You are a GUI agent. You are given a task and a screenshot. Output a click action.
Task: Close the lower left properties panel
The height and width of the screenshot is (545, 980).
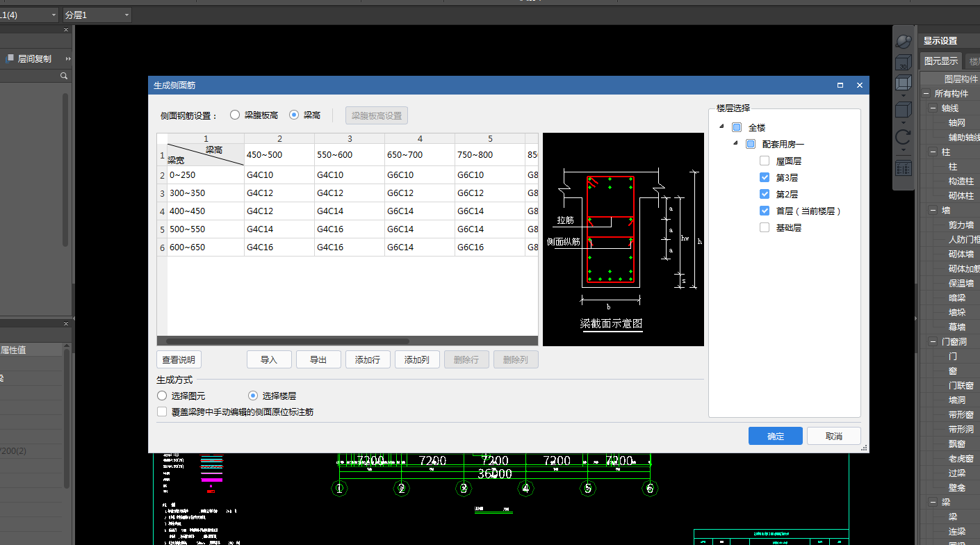pyautogui.click(x=66, y=323)
